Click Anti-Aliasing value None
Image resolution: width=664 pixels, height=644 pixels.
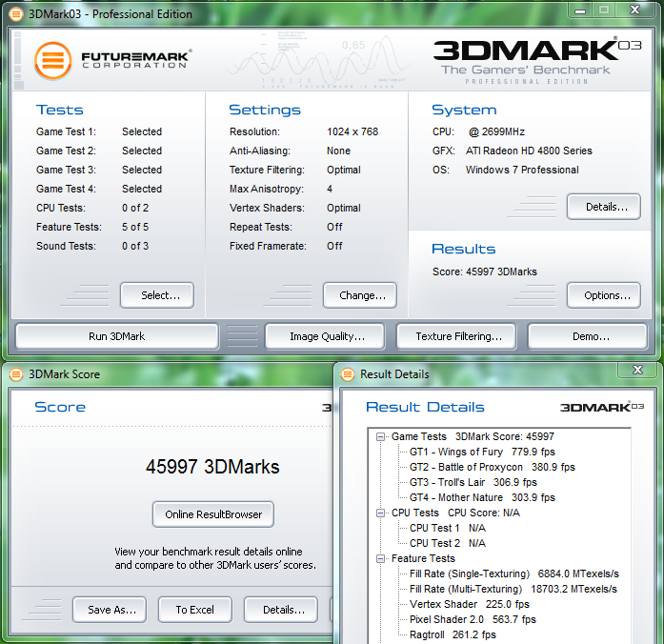(x=338, y=151)
